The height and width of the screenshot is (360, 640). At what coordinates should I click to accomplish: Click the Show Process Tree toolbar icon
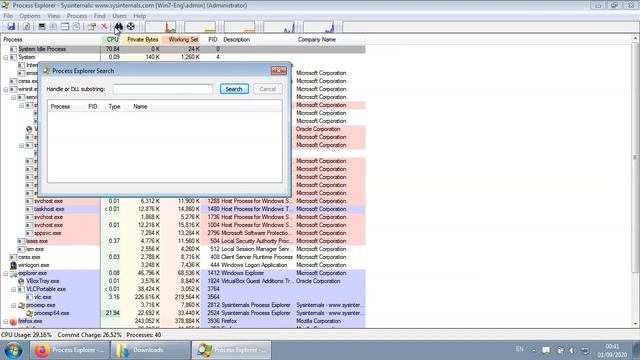click(x=53, y=27)
